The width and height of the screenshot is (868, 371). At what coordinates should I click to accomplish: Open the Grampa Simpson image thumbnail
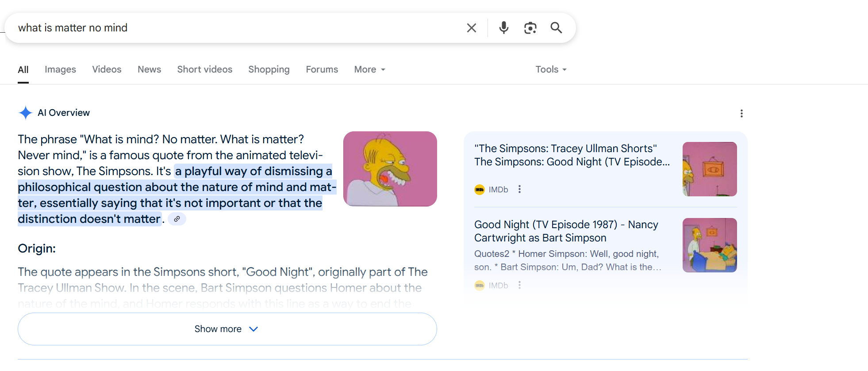(x=390, y=169)
